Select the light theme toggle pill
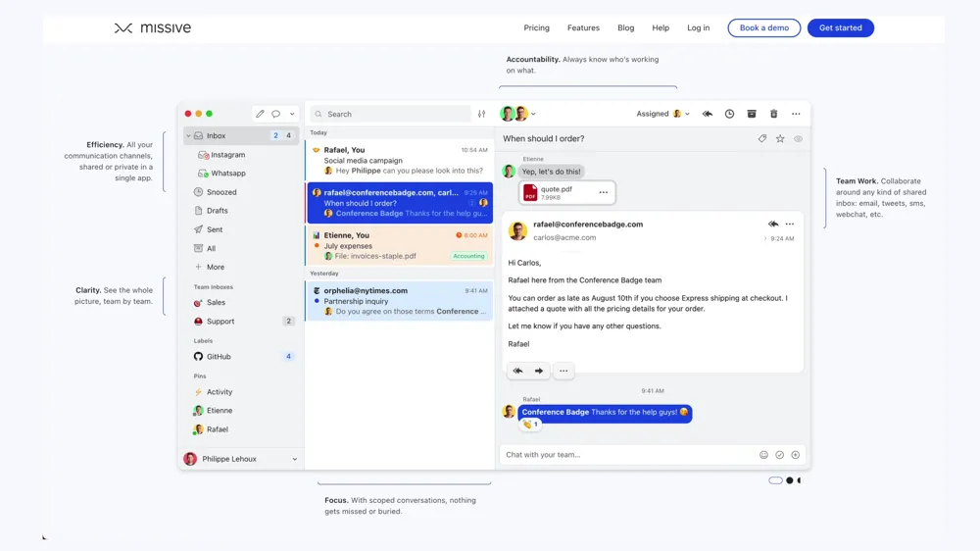 775,480
